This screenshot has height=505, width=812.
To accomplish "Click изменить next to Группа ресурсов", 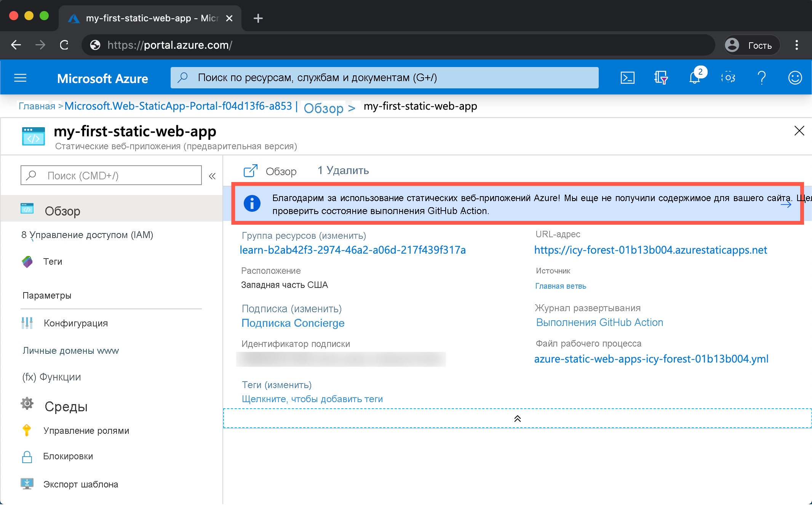I will click(x=342, y=236).
